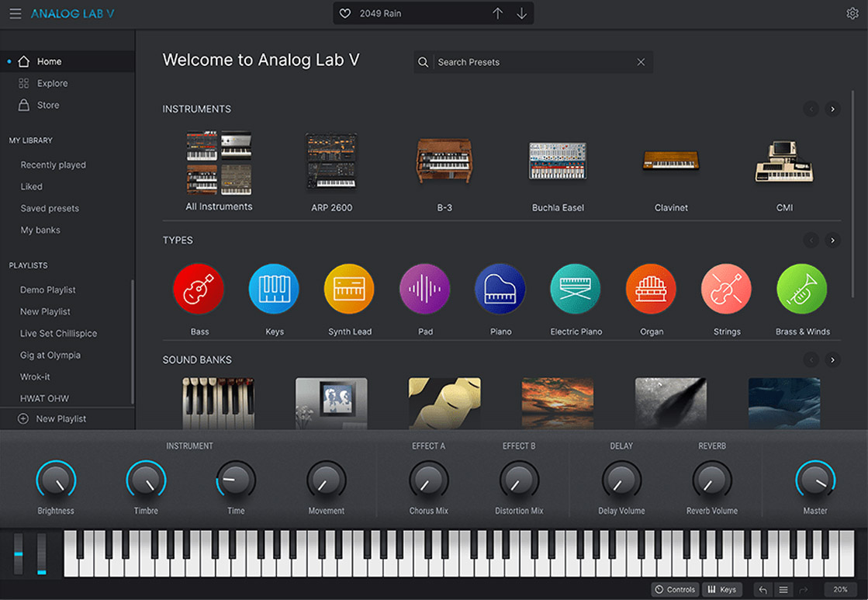Click the Timbre knob
Viewport: 868px width, 600px height.
146,480
